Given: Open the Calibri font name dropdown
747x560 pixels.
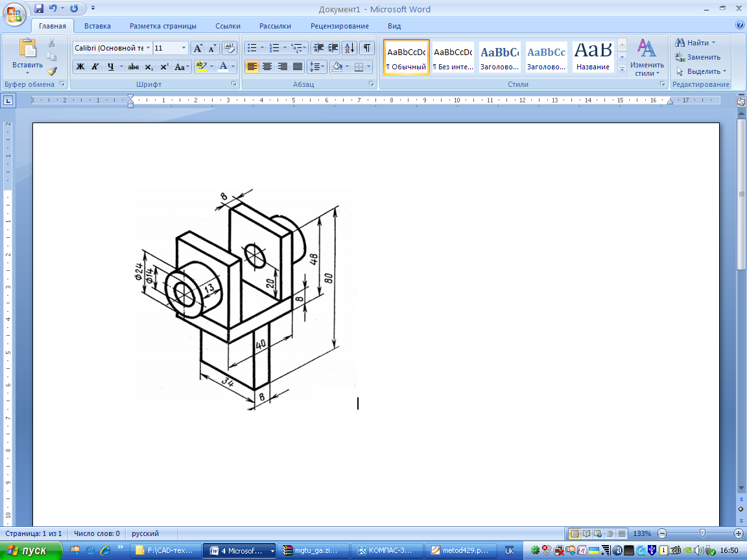Looking at the screenshot, I should (x=148, y=48).
